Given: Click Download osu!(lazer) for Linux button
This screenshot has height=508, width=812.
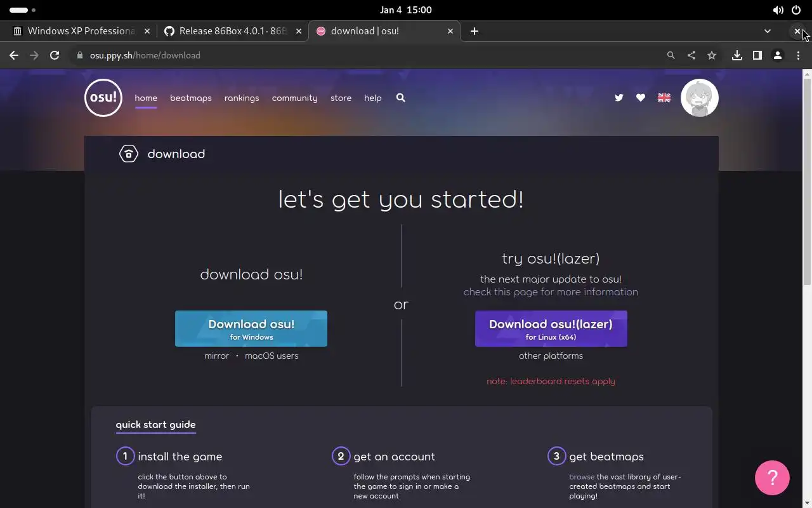Looking at the screenshot, I should (551, 328).
